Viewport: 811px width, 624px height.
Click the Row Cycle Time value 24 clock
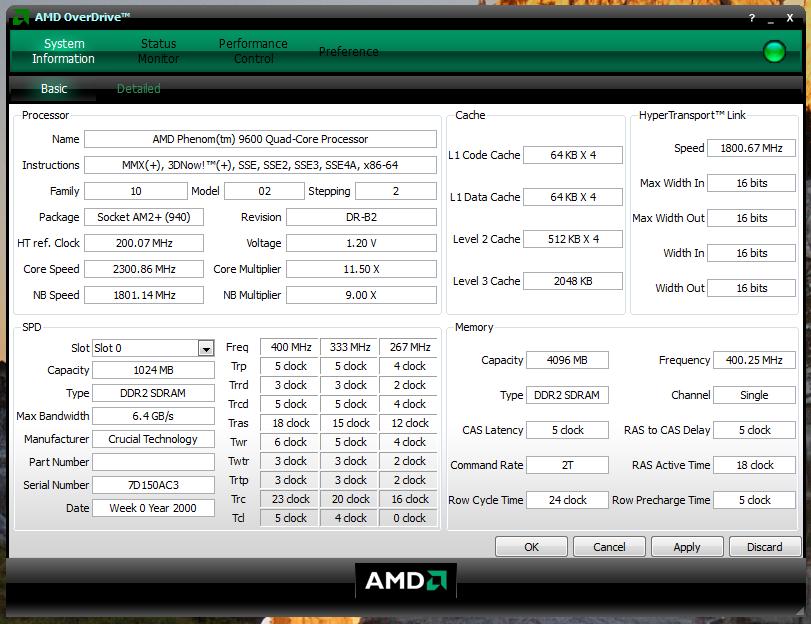(x=567, y=500)
